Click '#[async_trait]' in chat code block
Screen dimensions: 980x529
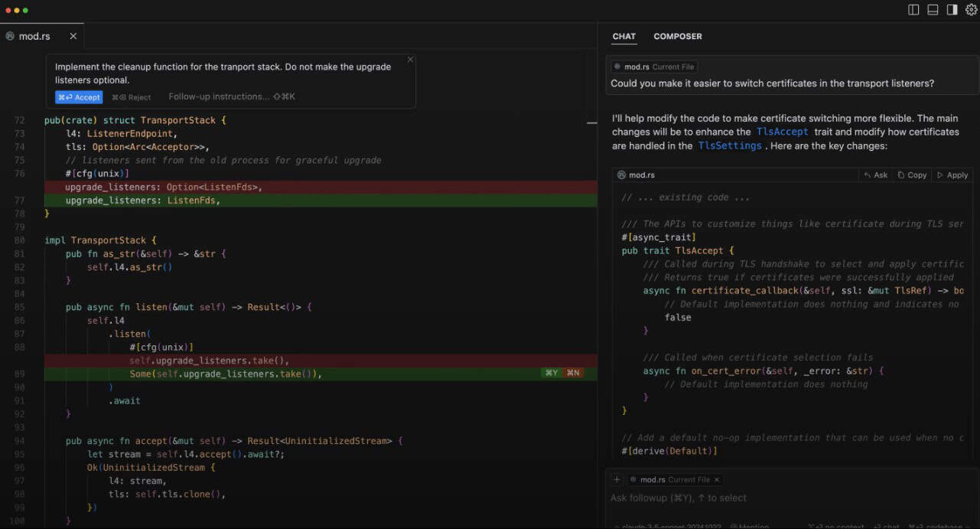click(x=659, y=237)
